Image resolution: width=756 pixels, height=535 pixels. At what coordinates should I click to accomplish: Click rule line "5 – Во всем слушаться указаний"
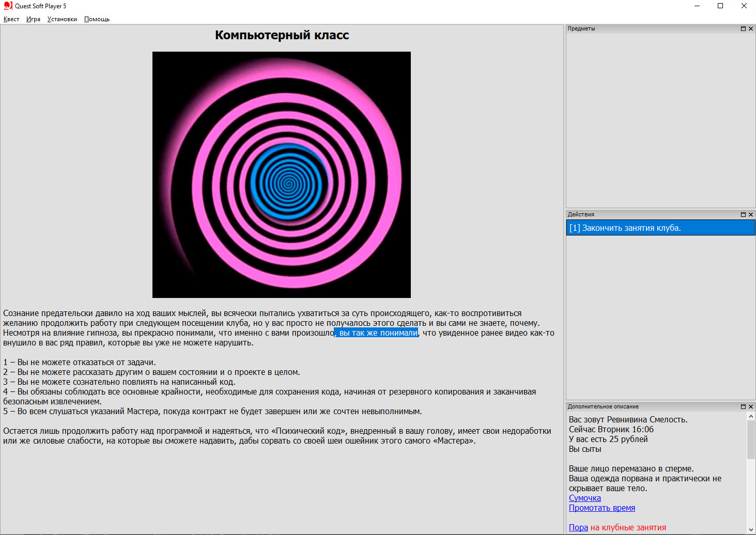click(x=212, y=412)
